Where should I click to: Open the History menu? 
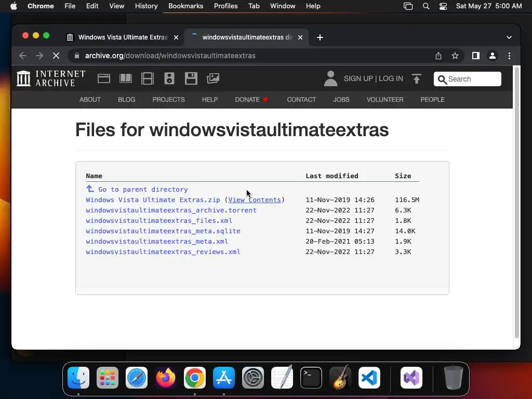[146, 6]
